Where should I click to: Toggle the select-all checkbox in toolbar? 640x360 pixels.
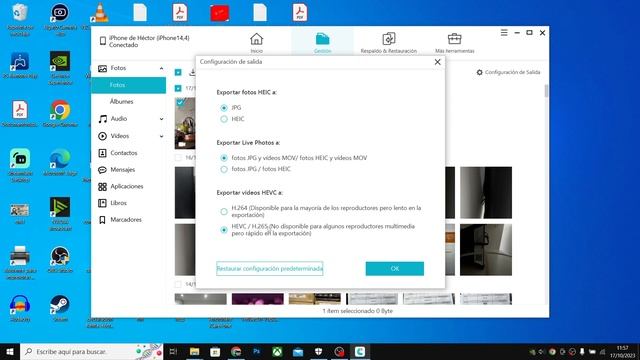[178, 72]
